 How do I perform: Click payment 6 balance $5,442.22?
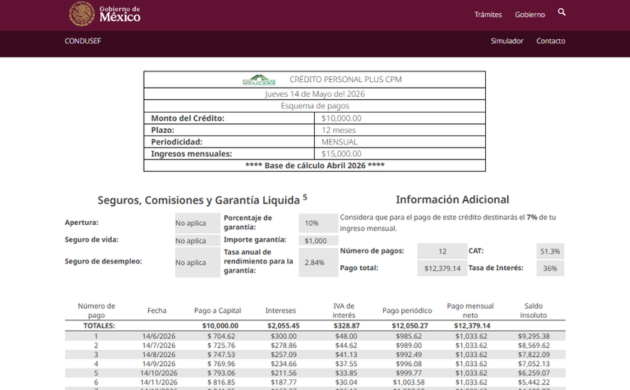[x=534, y=382]
